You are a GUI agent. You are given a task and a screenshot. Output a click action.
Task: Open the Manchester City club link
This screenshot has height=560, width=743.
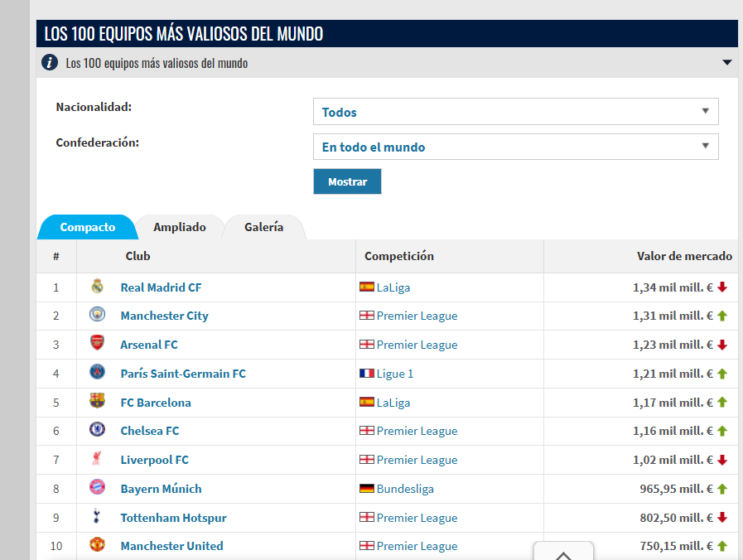click(x=165, y=316)
